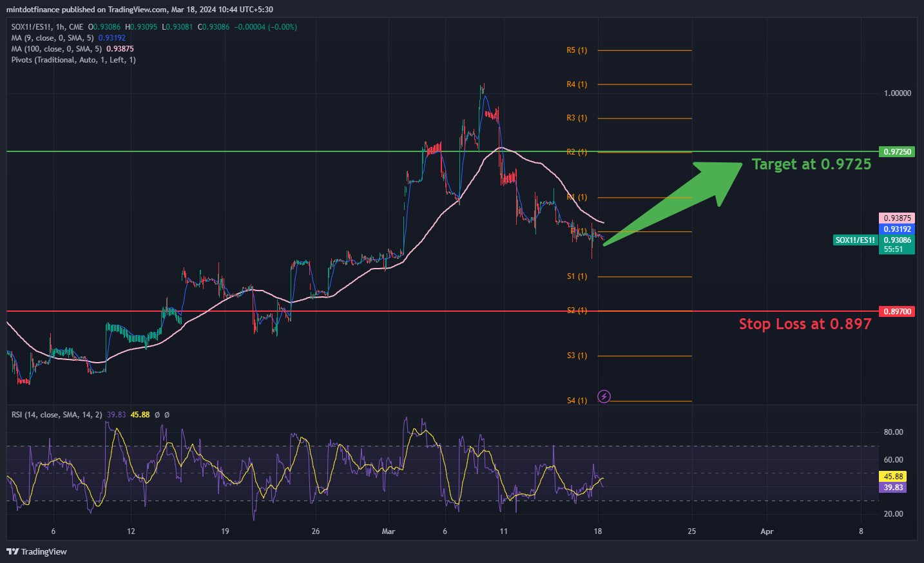Click the R5 (1) pivot label
Screen dimensions: 924x563
[x=577, y=50]
